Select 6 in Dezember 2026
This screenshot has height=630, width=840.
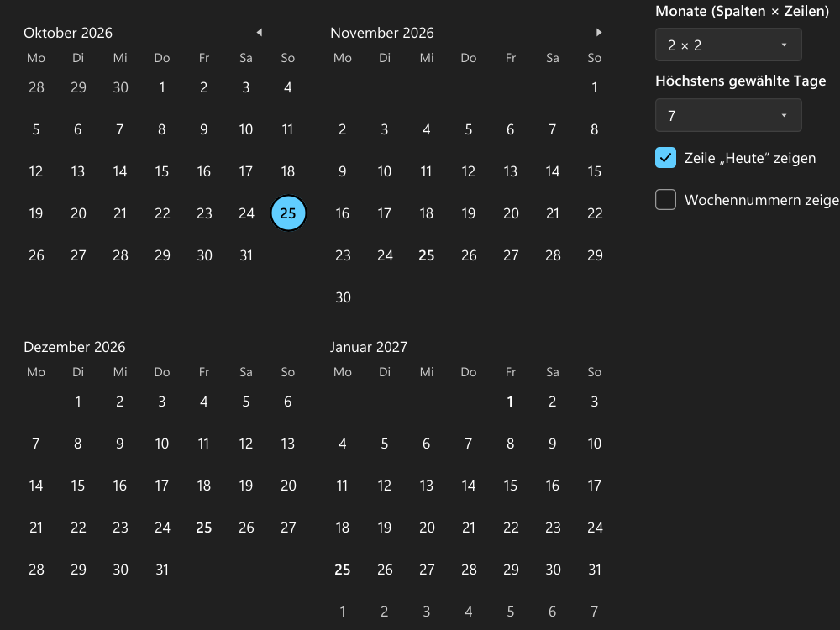[x=288, y=402]
